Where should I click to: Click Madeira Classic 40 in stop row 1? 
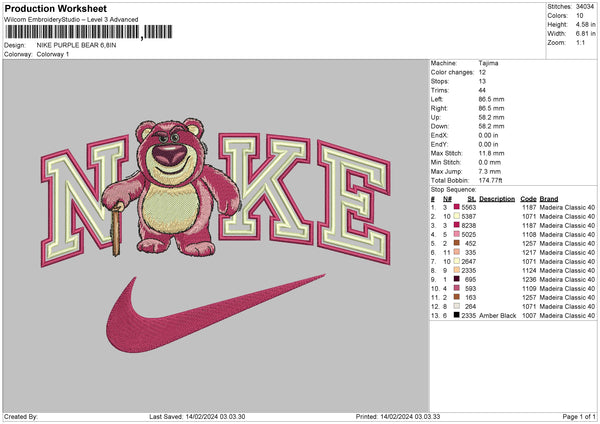(567, 207)
